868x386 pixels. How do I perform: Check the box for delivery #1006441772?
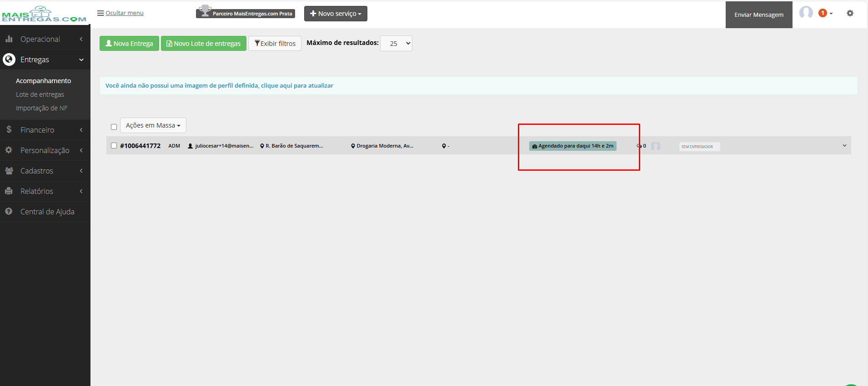114,146
